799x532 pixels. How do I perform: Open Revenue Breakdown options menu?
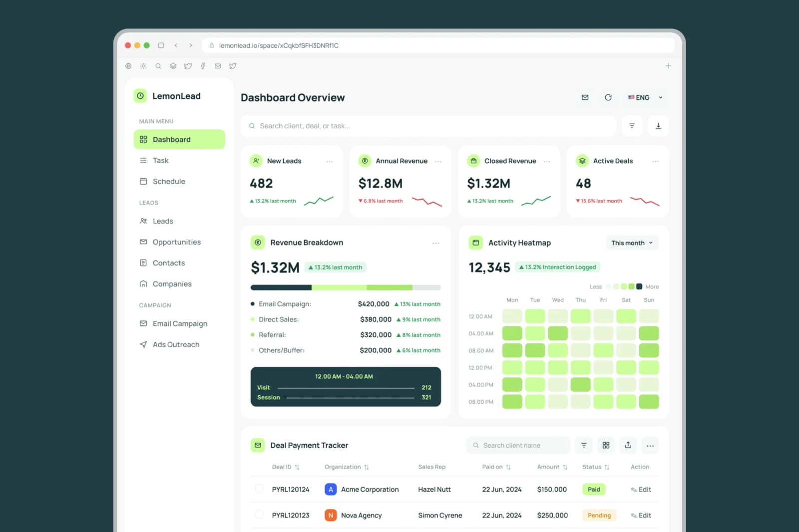[x=436, y=243]
